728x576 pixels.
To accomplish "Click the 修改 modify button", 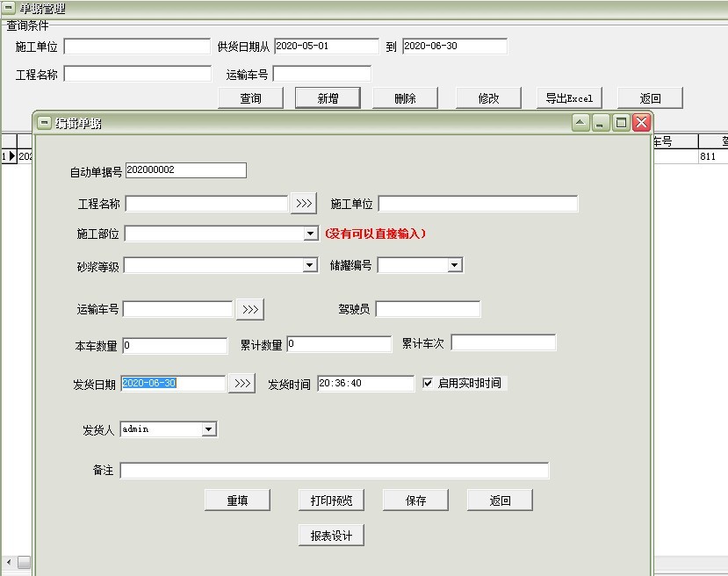I will 488,98.
